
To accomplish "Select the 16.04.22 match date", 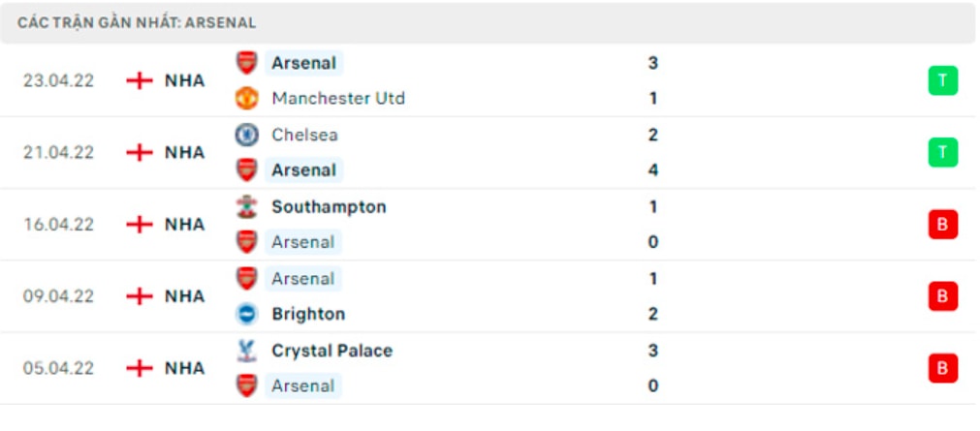I will pos(59,225).
